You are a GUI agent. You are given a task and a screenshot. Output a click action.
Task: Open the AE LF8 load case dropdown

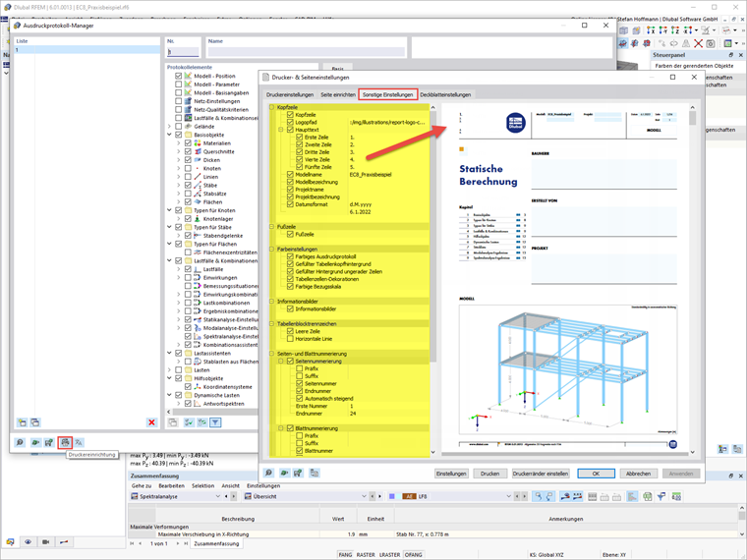[508, 496]
